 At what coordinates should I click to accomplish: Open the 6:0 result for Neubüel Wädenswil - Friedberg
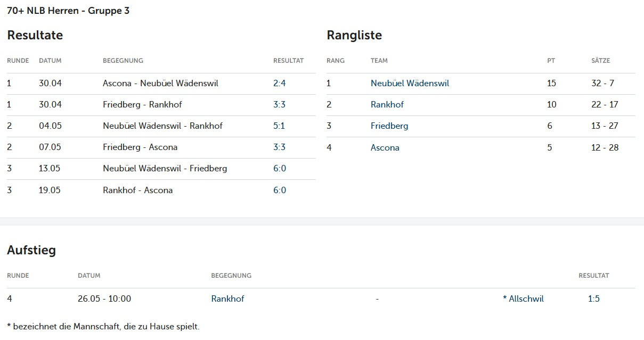(280, 169)
